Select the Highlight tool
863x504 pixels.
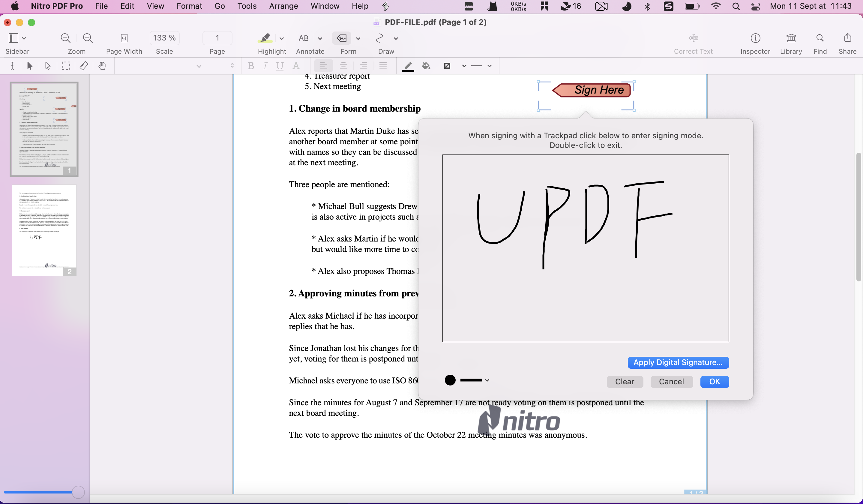coord(265,38)
